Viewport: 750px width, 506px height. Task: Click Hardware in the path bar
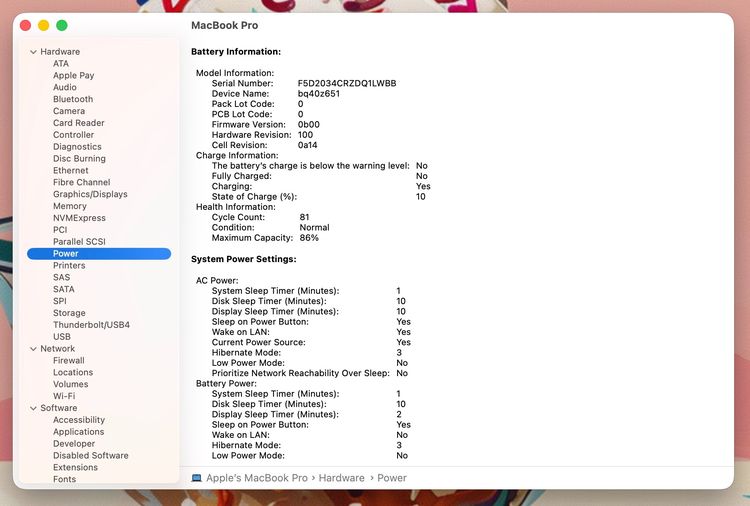342,478
